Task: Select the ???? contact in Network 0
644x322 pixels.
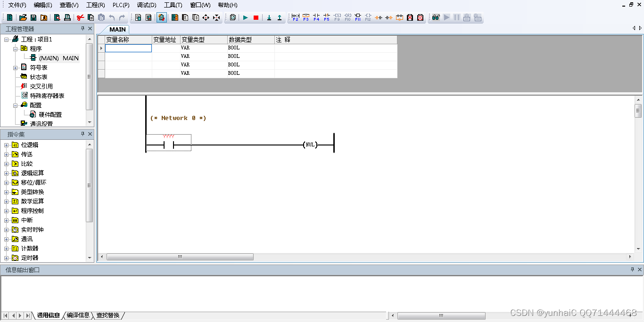Action: click(x=168, y=143)
